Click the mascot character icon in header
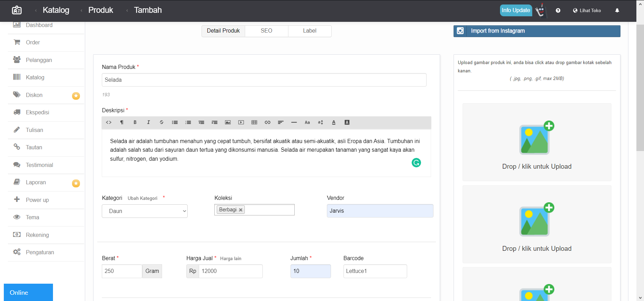 pyautogui.click(x=540, y=10)
